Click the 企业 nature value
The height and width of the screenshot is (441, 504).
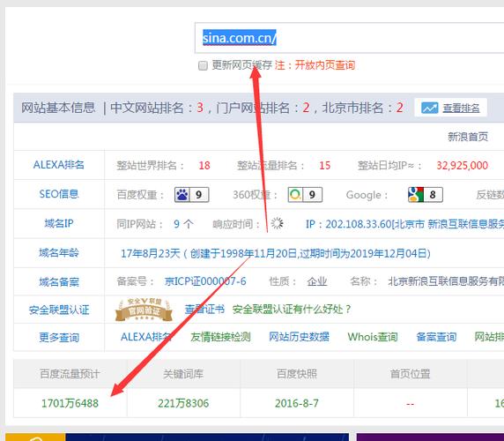pos(317,281)
